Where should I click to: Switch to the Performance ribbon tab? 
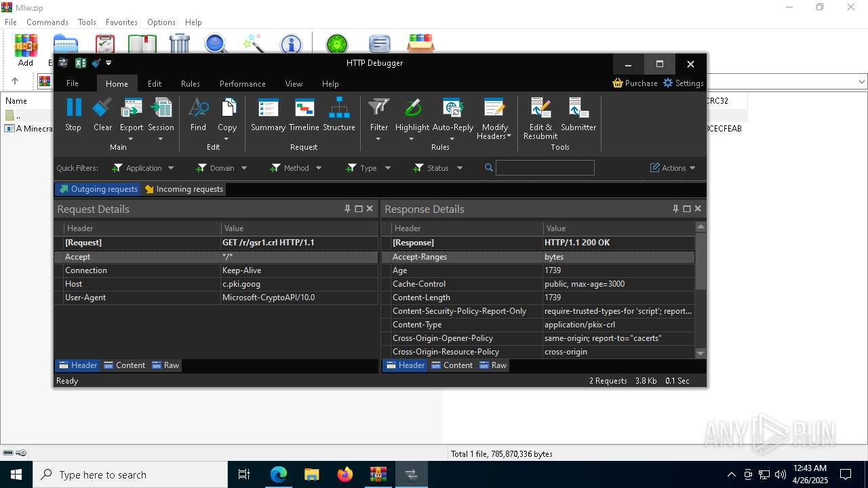tap(243, 83)
